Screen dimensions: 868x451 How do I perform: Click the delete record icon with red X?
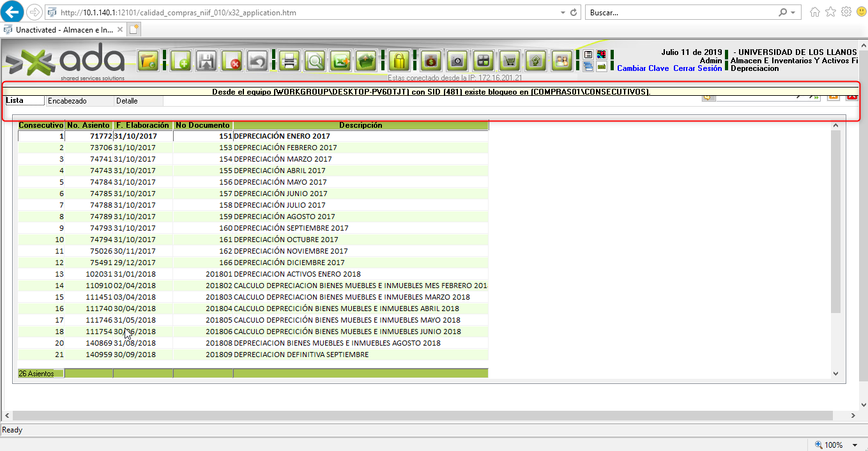coord(232,61)
